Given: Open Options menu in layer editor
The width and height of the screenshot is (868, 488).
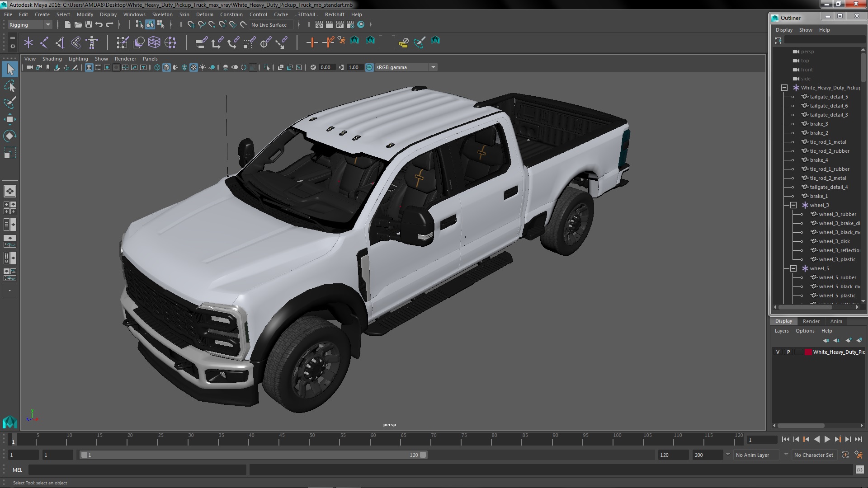Looking at the screenshot, I should 805,331.
